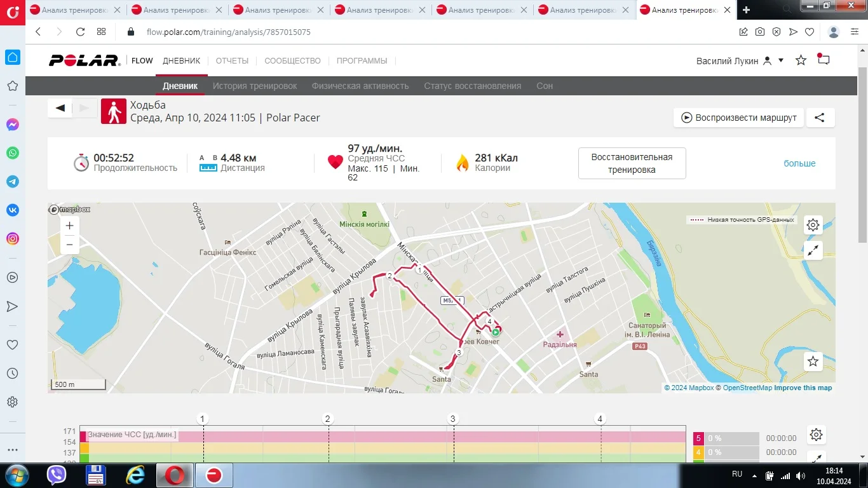Open WhatsApp in the sidebar
Viewport: 868px width, 488px height.
click(x=12, y=153)
